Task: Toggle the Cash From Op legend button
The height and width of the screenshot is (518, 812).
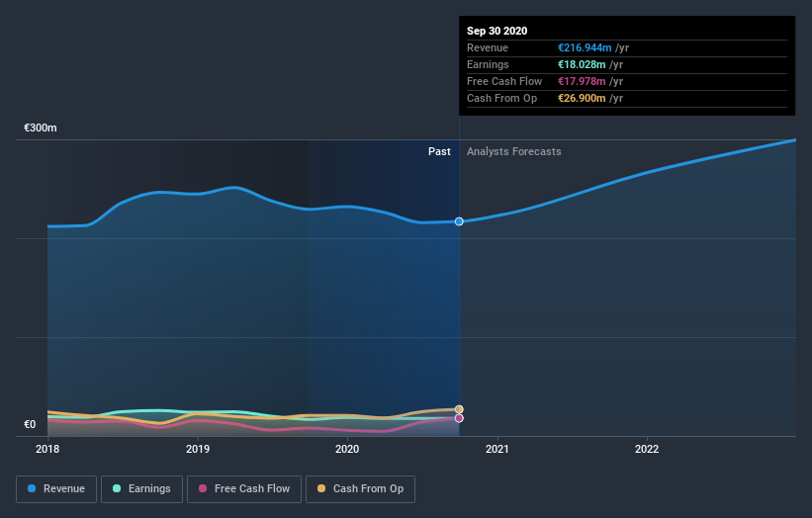Action: click(x=360, y=489)
